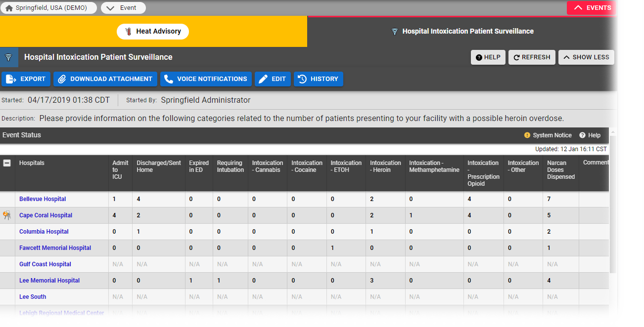Collapse the Events panel at top right
The image size is (644, 327).
click(x=592, y=8)
